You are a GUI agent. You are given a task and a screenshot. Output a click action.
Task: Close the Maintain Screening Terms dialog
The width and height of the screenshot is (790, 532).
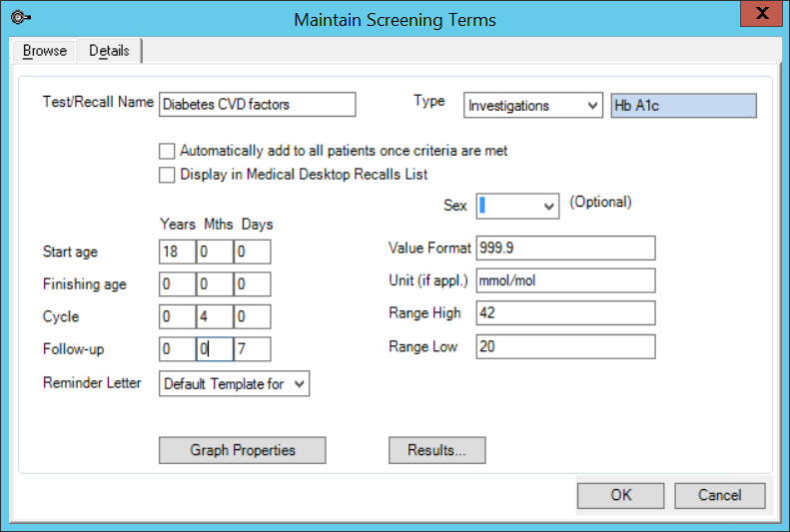click(x=764, y=16)
